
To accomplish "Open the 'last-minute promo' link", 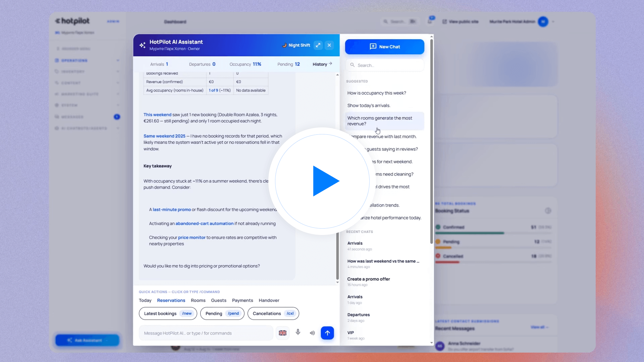I will [172, 209].
